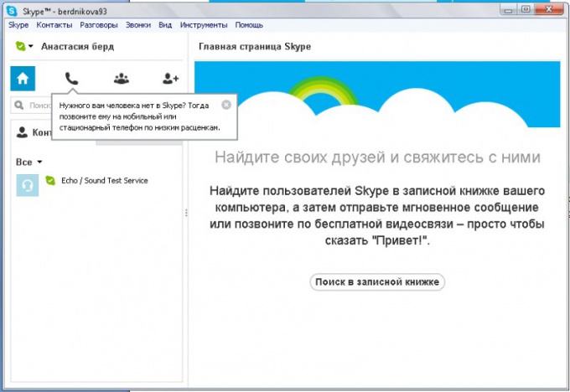This screenshot has width=570, height=392.
Task: Click the Echo contact avatar thumbnail
Action: (28, 185)
